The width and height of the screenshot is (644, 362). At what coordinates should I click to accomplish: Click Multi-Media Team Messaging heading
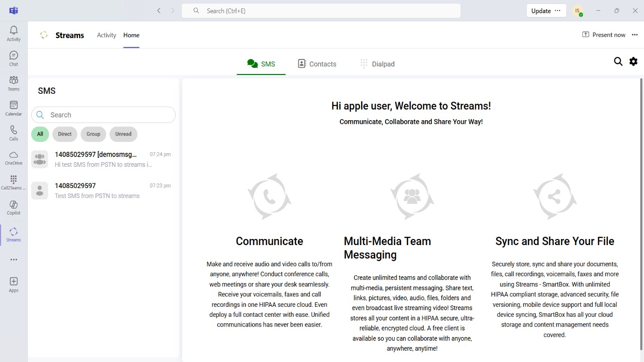pyautogui.click(x=388, y=248)
